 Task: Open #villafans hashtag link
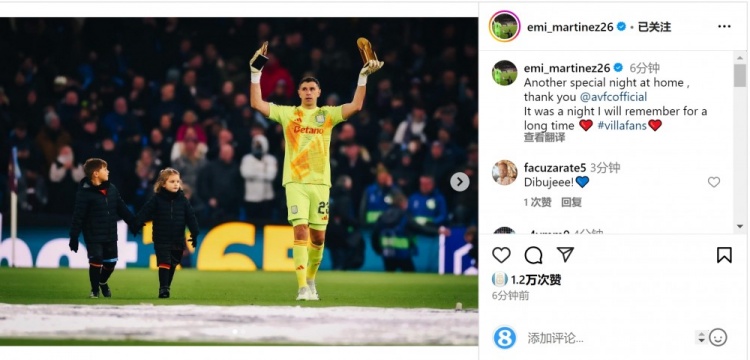coord(621,125)
